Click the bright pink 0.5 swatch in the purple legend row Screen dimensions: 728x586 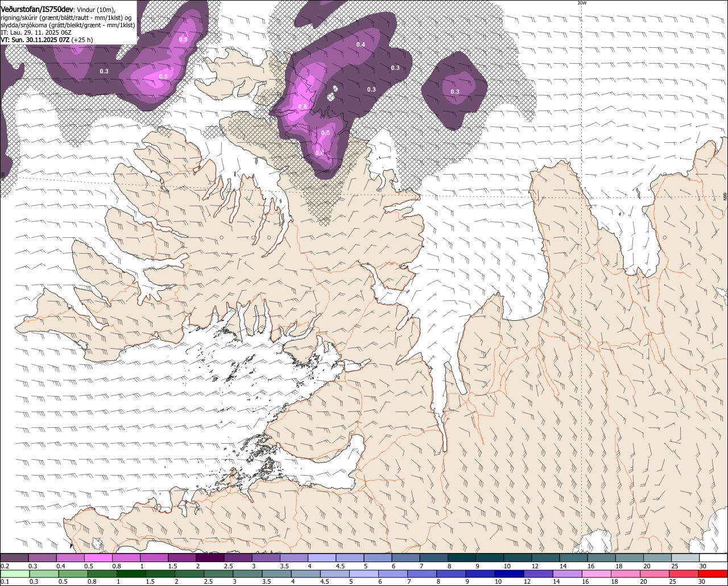(98, 558)
